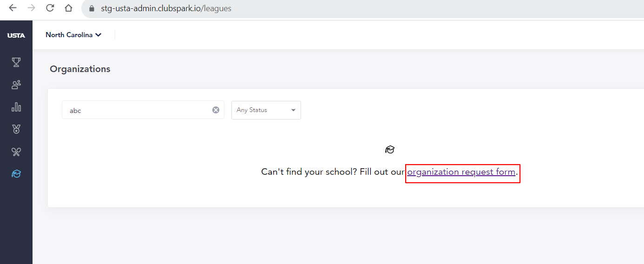The height and width of the screenshot is (264, 644).
Task: Reload the page
Action: point(50,8)
